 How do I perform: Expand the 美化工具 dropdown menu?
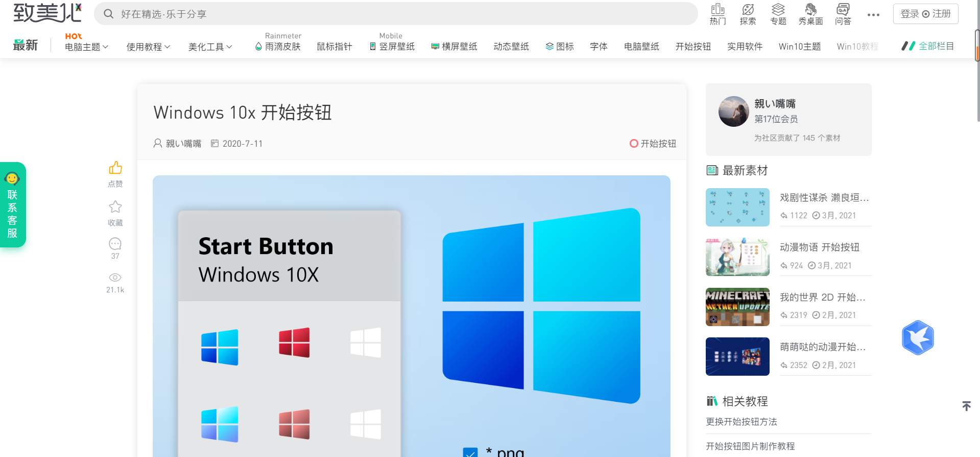point(210,47)
